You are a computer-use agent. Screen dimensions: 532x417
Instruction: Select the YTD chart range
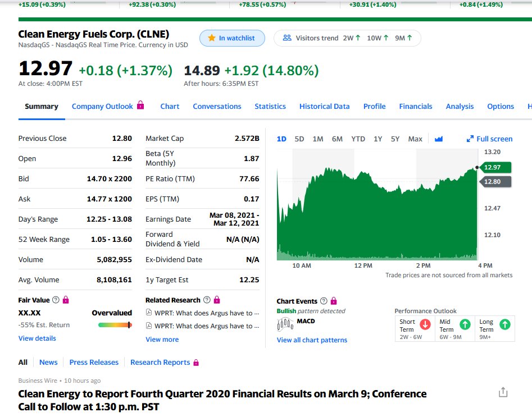tap(358, 139)
